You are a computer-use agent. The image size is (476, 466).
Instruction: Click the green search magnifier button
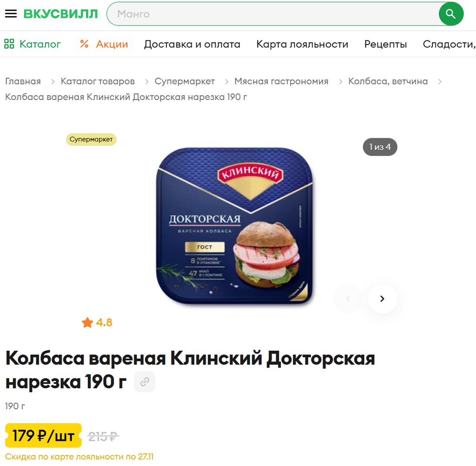451,14
